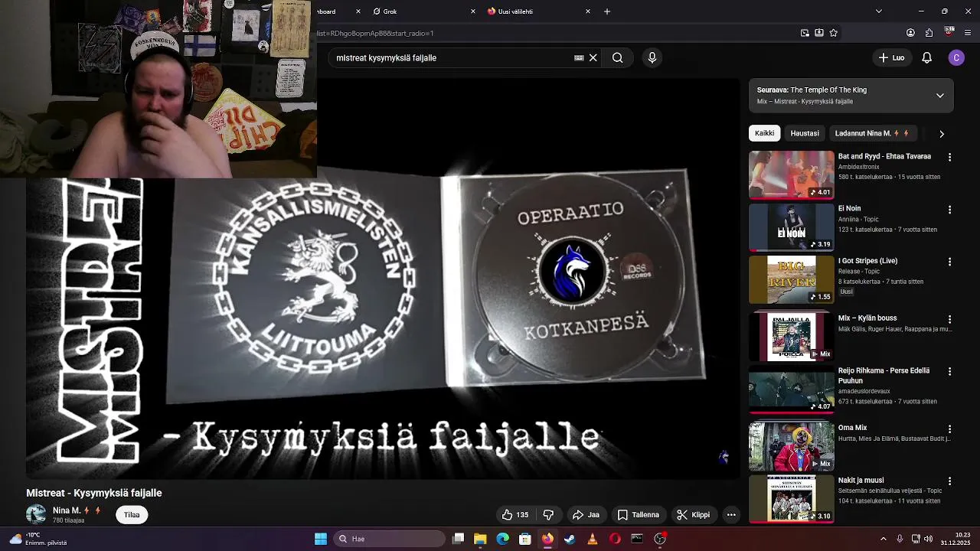Open options menu for Bat and Ryyd video
The width and height of the screenshot is (980, 551).
[x=949, y=157]
